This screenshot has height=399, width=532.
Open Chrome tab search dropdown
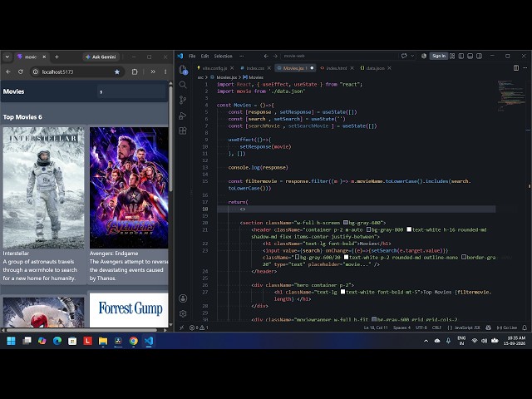coord(7,57)
